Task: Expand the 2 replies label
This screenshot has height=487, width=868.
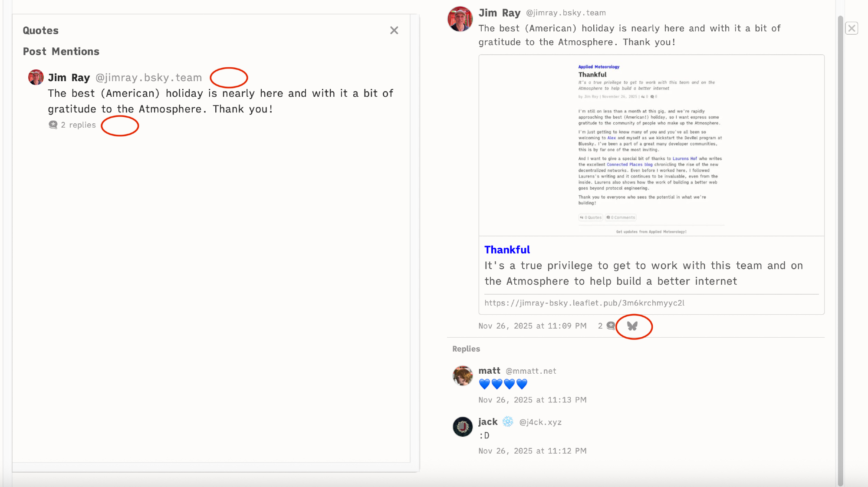Action: (x=78, y=125)
